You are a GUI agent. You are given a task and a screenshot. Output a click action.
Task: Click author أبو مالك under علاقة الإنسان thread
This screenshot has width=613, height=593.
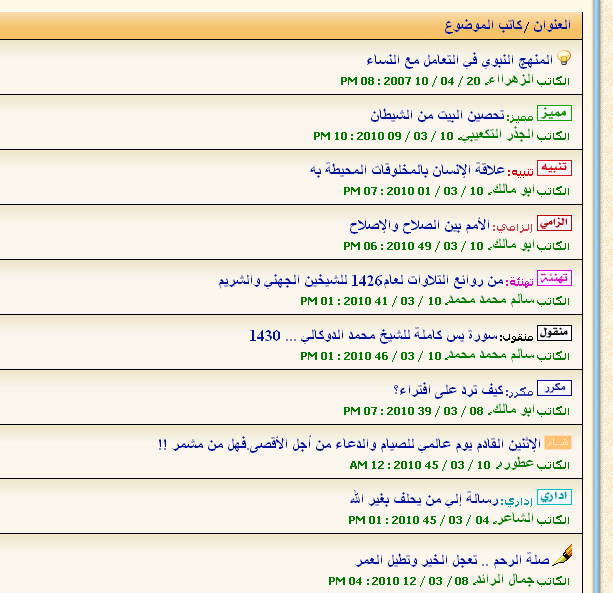pos(511,190)
